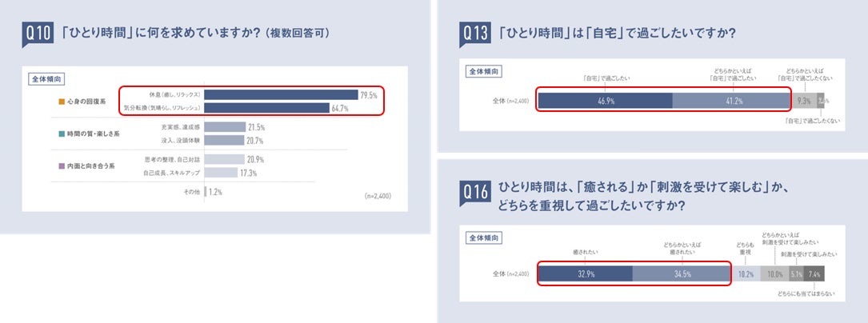Click the 17.3% 自己成長、スキルアップ bar
Image resolution: width=868 pixels, height=323 pixels.
[x=221, y=173]
